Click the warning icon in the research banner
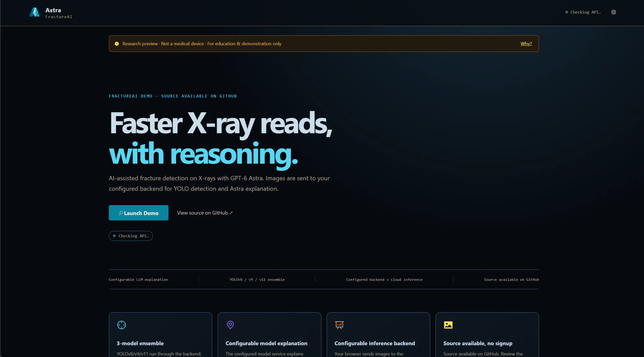This screenshot has height=357, width=644. 117,44
